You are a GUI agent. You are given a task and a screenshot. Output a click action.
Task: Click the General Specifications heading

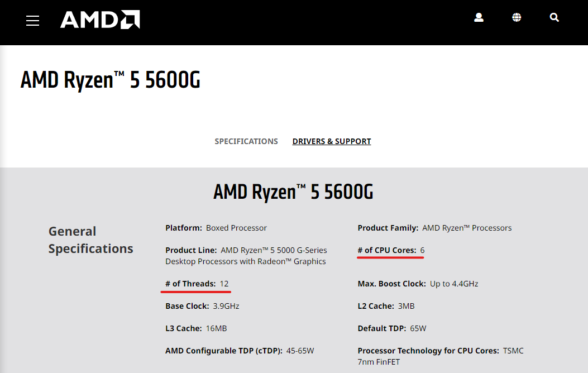click(91, 240)
